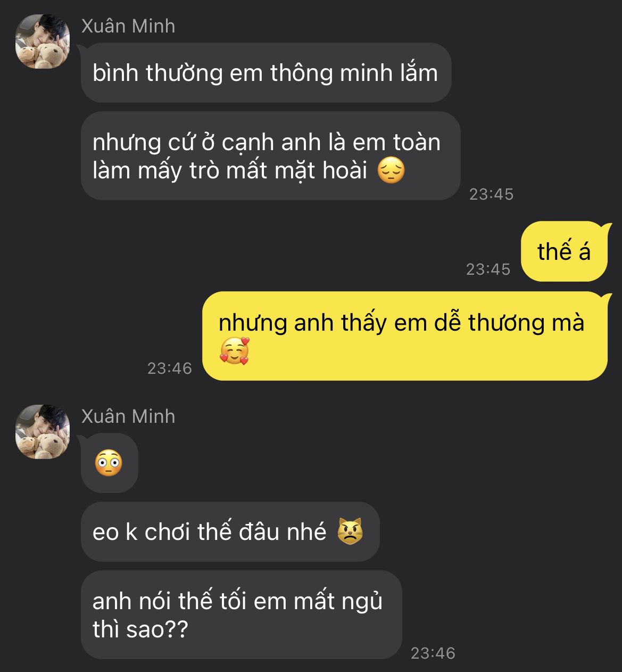Viewport: 622px width, 672px height.
Task: Open Xuân Minh's top profile avatar
Action: 43,42
